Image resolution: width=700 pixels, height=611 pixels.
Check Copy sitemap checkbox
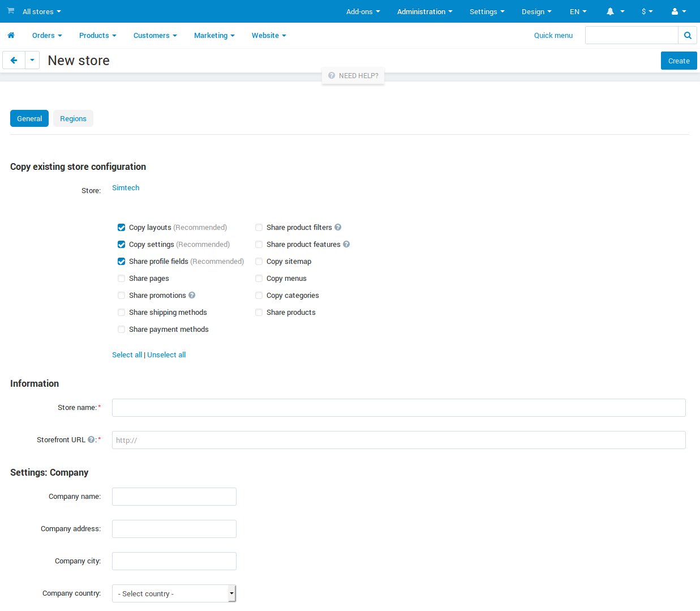click(259, 261)
